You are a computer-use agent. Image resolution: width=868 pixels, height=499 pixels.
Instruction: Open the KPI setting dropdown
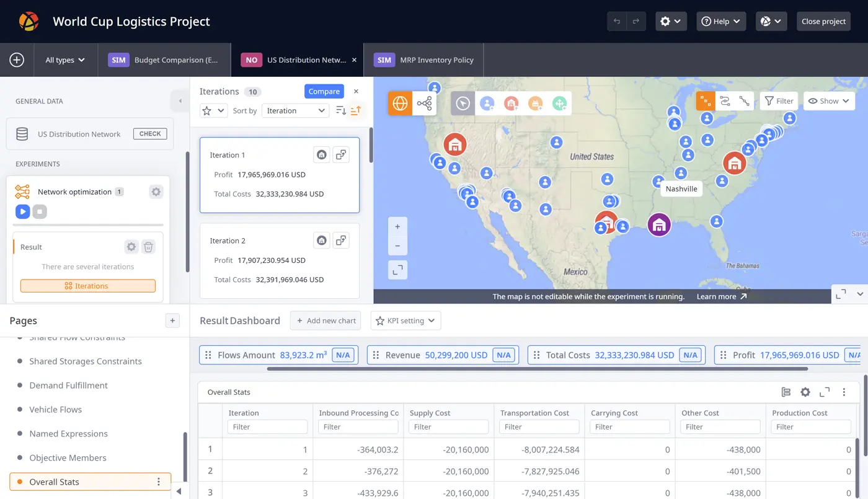(405, 320)
